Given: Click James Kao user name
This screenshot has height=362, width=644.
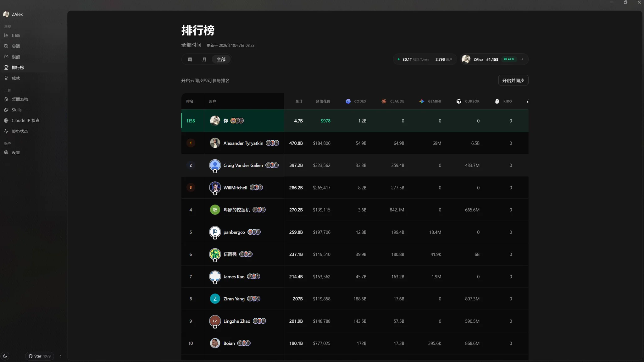Looking at the screenshot, I should point(234,277).
